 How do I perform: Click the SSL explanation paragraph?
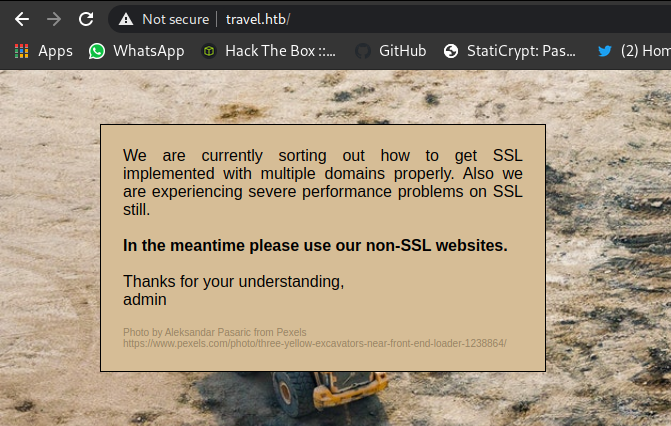pyautogui.click(x=322, y=182)
